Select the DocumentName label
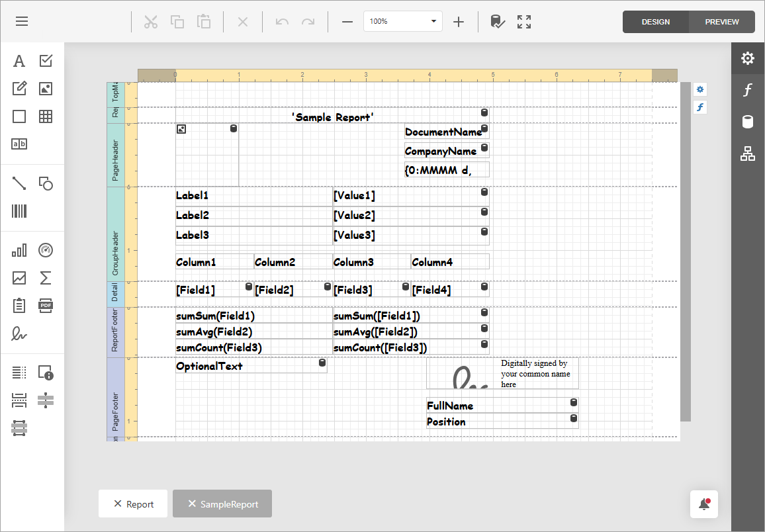 pyautogui.click(x=447, y=132)
